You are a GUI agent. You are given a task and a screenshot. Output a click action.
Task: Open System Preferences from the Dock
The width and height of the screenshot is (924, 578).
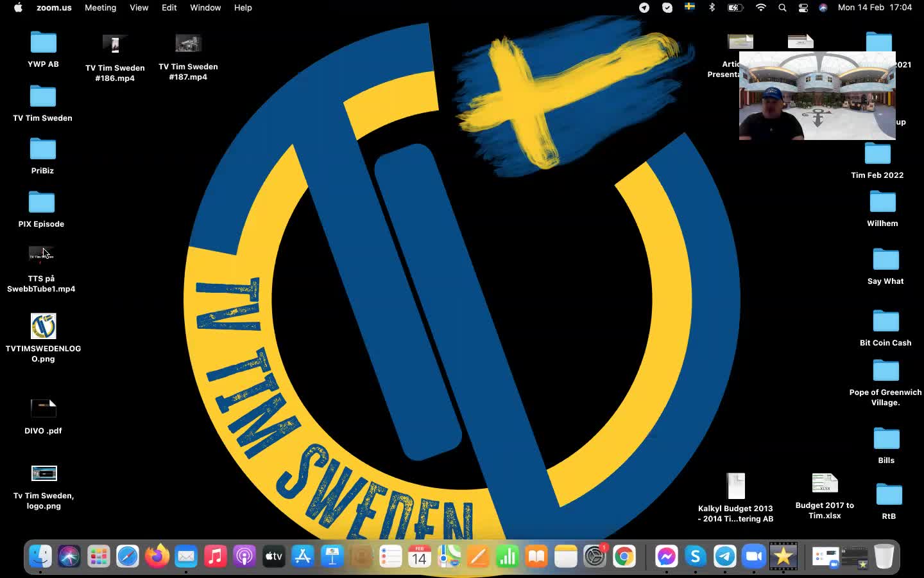[595, 556]
